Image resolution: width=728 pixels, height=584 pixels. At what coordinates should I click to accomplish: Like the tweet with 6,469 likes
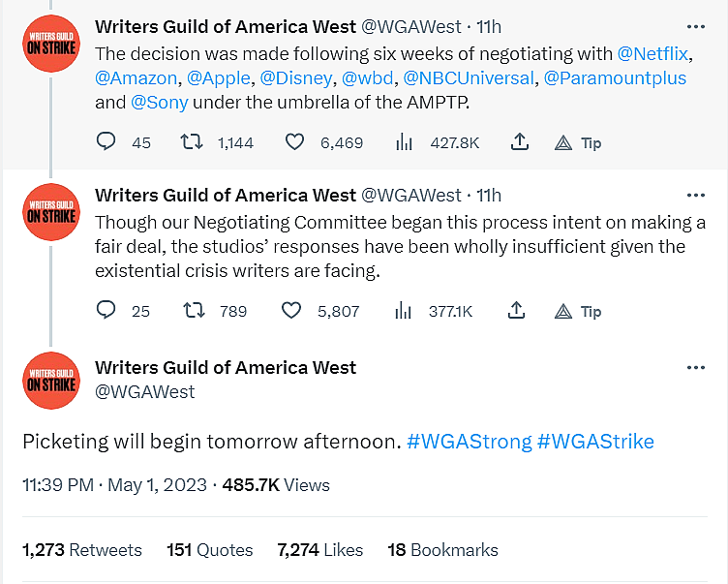pyautogui.click(x=295, y=142)
